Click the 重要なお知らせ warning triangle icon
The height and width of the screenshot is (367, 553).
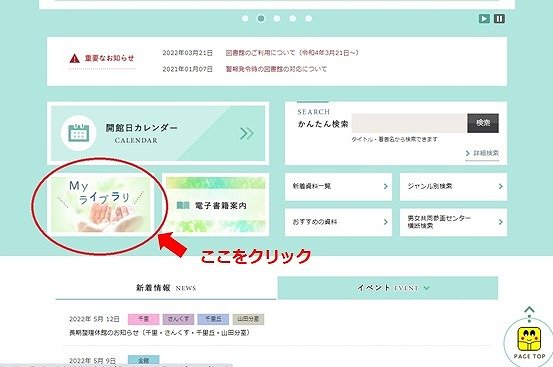(74, 59)
